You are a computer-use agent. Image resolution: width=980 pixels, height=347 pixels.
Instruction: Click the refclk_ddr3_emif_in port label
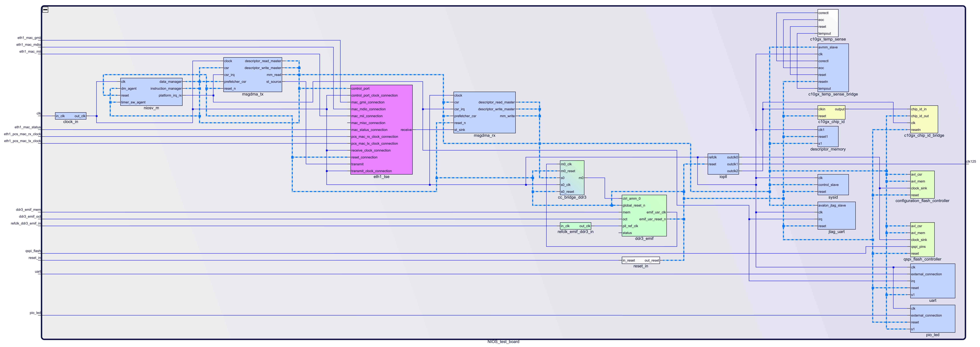(x=26, y=223)
